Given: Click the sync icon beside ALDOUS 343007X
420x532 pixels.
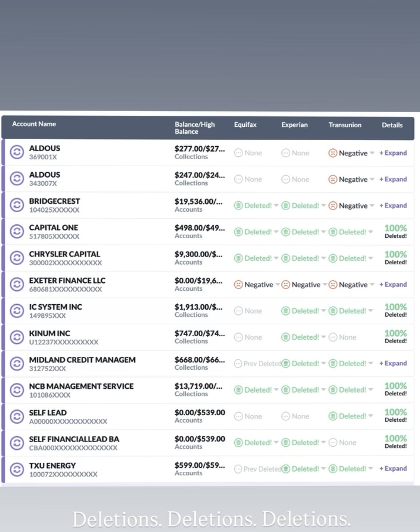Looking at the screenshot, I should coord(17,179).
